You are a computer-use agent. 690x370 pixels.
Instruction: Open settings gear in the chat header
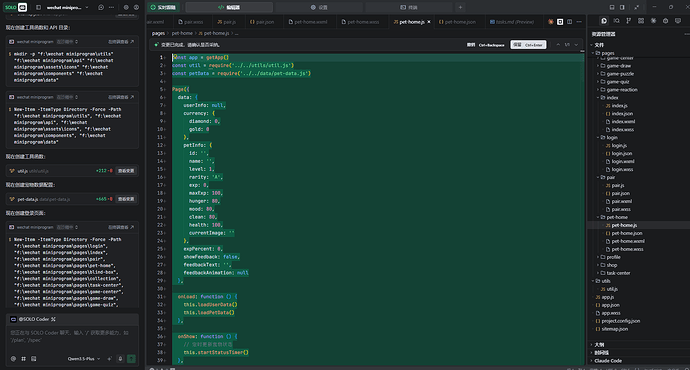(x=126, y=7)
